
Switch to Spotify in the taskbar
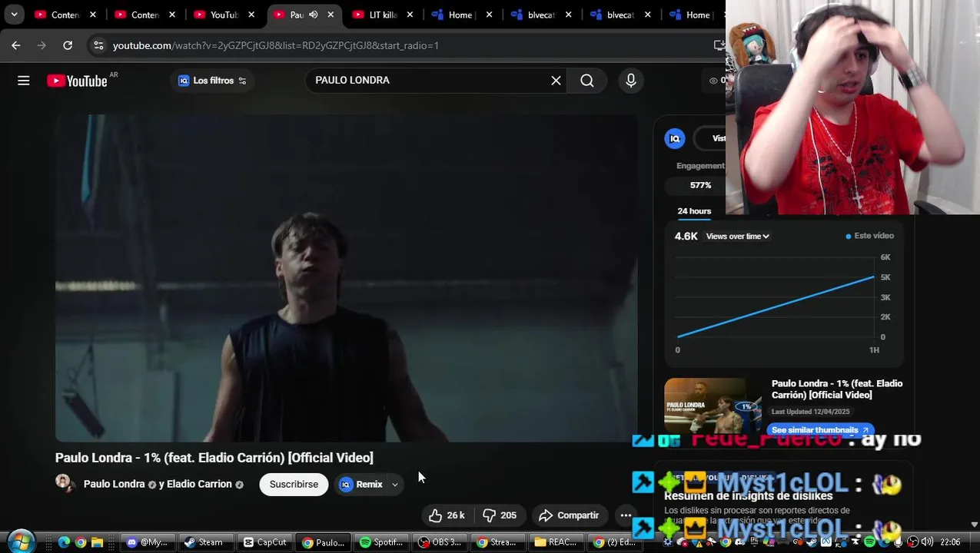[x=381, y=542]
